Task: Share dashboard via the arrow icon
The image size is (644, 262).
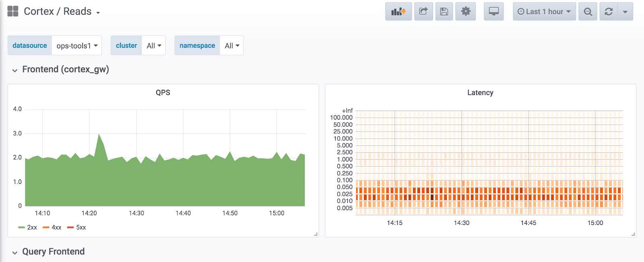Action: tap(423, 12)
